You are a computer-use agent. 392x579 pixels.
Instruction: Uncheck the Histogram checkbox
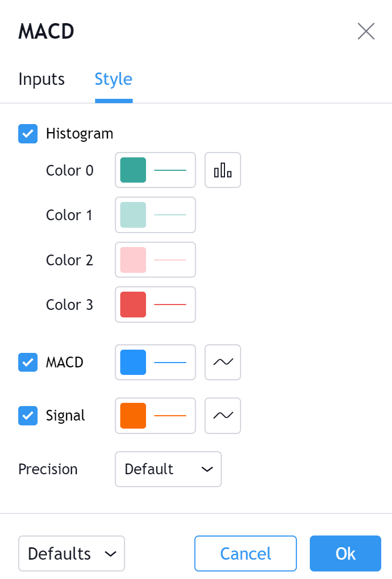tap(28, 134)
